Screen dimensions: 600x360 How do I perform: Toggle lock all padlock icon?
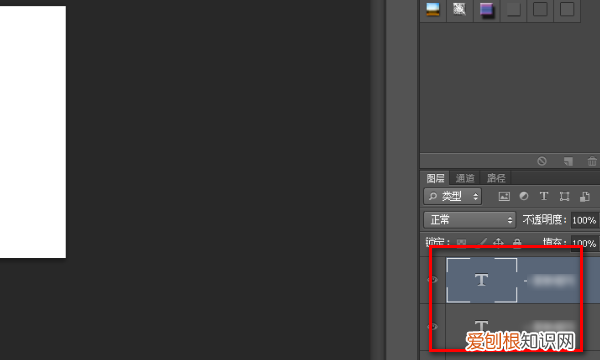[517, 243]
